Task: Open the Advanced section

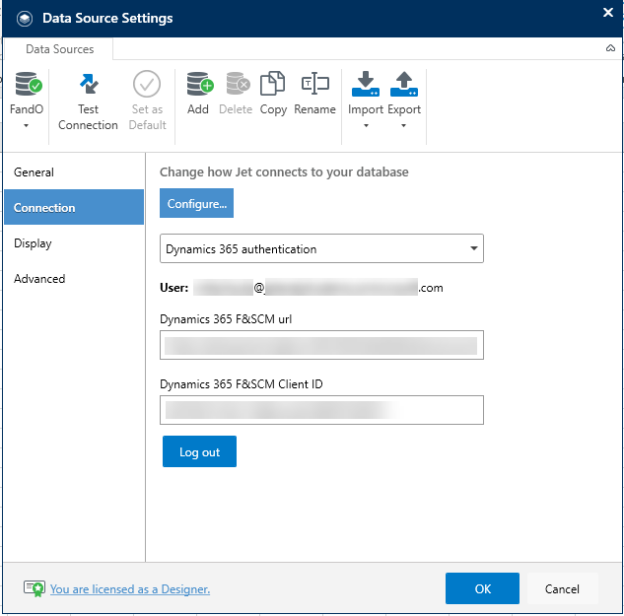Action: point(74,279)
